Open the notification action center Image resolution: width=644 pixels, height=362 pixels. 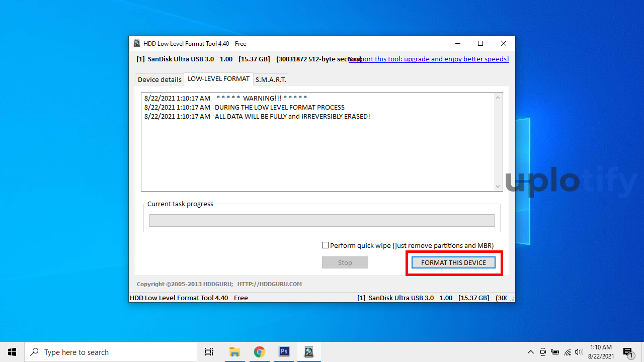click(628, 352)
